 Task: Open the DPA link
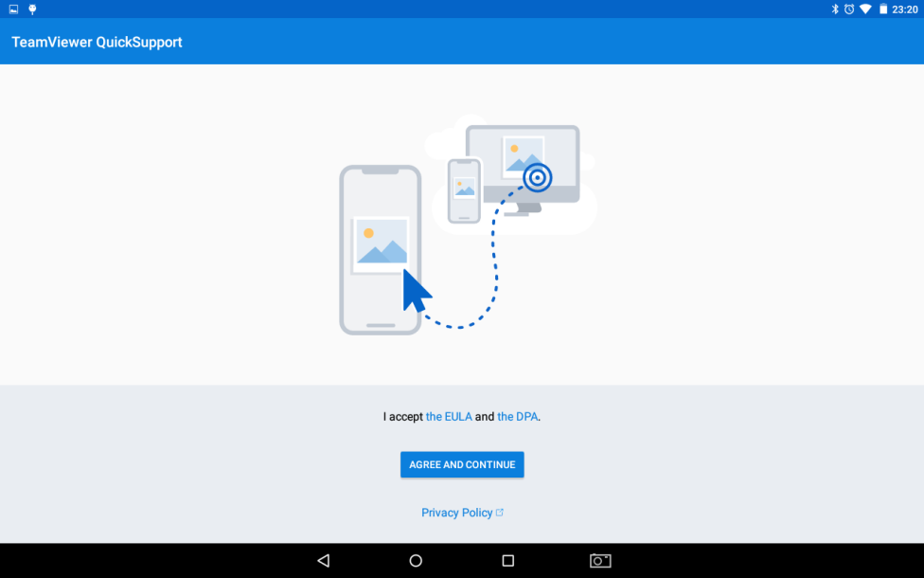(518, 417)
